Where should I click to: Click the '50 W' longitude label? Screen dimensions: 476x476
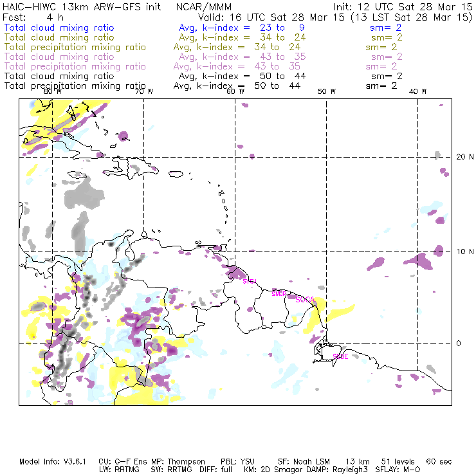click(x=327, y=91)
